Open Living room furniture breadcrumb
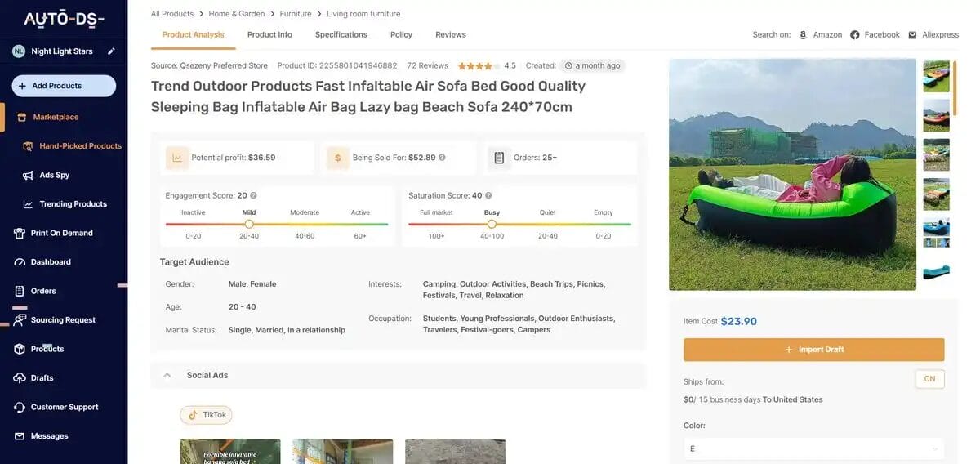This screenshot has width=980, height=464. (363, 14)
